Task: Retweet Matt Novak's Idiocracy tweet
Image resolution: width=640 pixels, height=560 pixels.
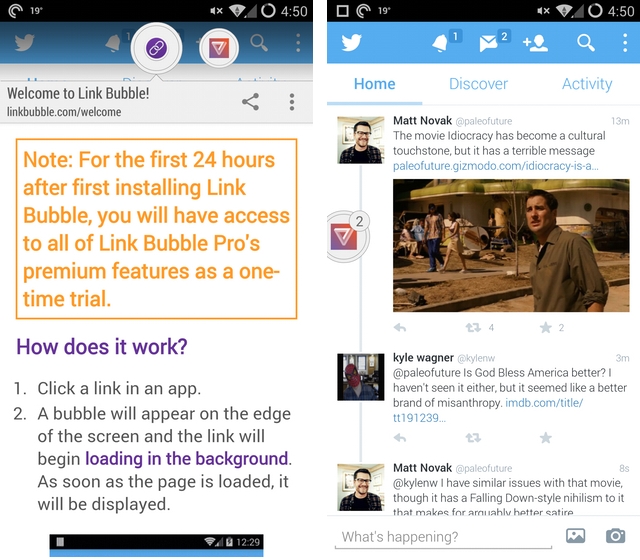Action: (473, 327)
